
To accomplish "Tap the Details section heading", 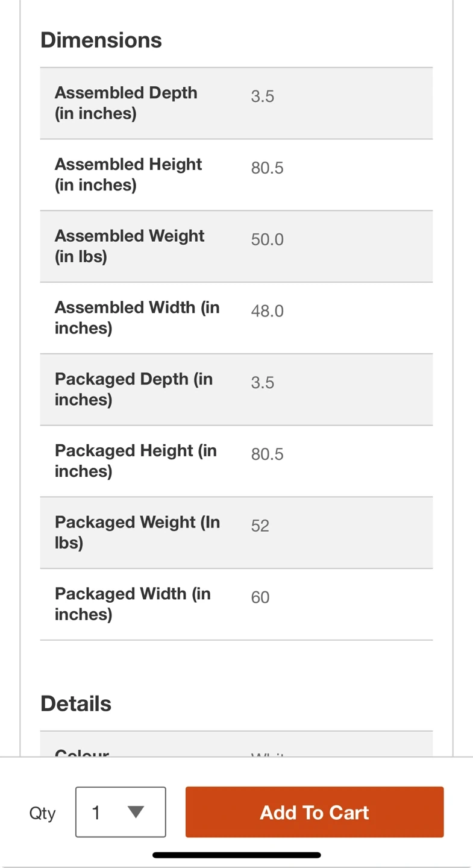I will click(76, 703).
